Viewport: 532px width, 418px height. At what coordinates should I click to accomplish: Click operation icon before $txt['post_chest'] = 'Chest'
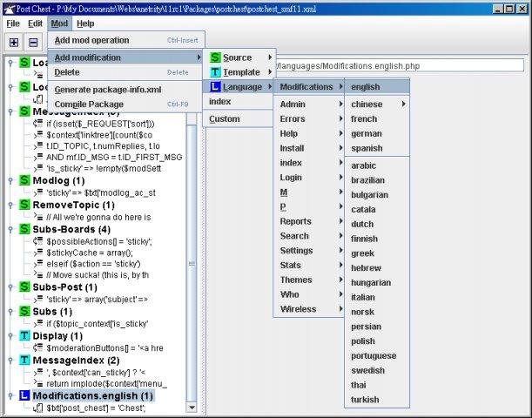(38, 408)
